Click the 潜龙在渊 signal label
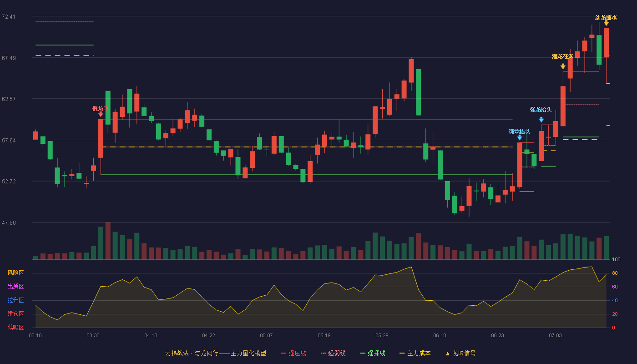This screenshot has height=364, width=637. point(563,56)
